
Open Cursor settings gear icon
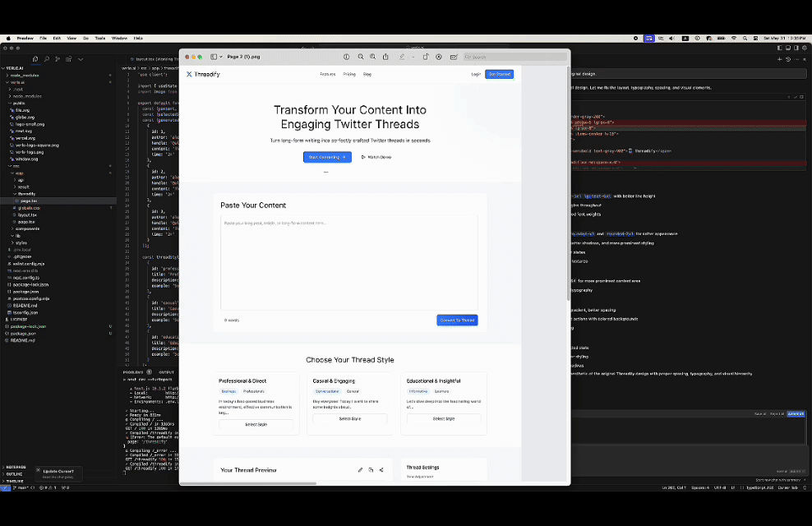point(805,48)
